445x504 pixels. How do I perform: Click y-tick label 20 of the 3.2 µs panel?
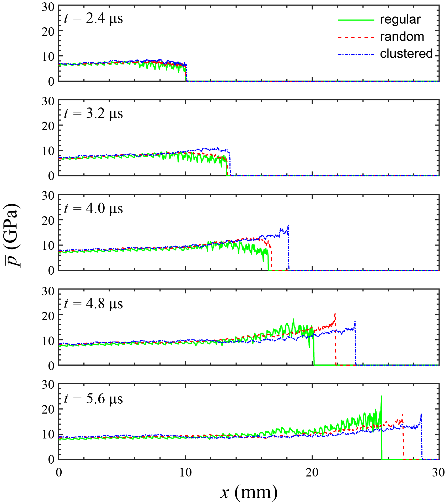click(48, 126)
